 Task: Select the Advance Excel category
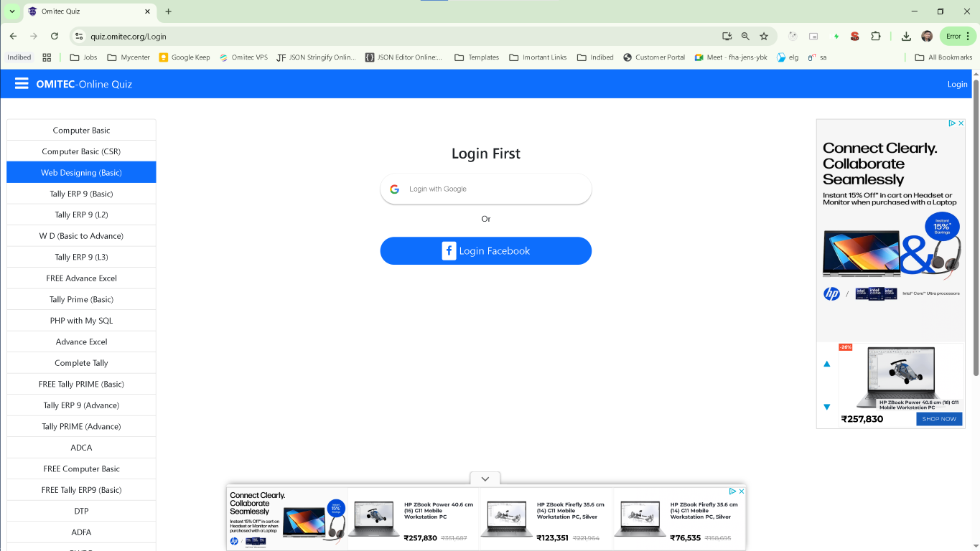[81, 342]
